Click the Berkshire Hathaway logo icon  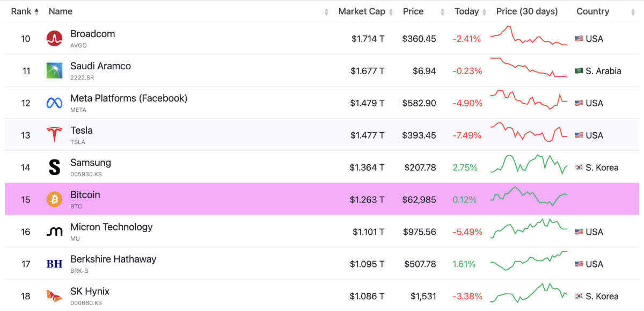pyautogui.click(x=54, y=264)
